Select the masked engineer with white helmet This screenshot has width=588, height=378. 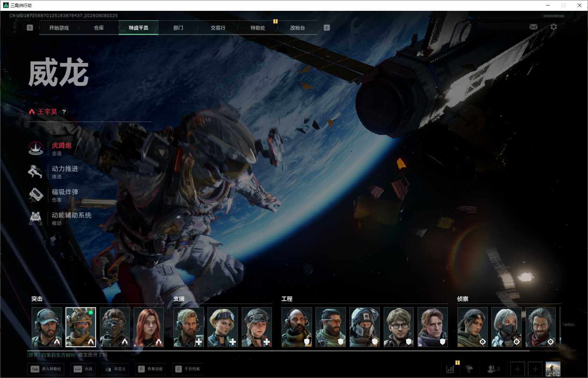pyautogui.click(x=365, y=327)
